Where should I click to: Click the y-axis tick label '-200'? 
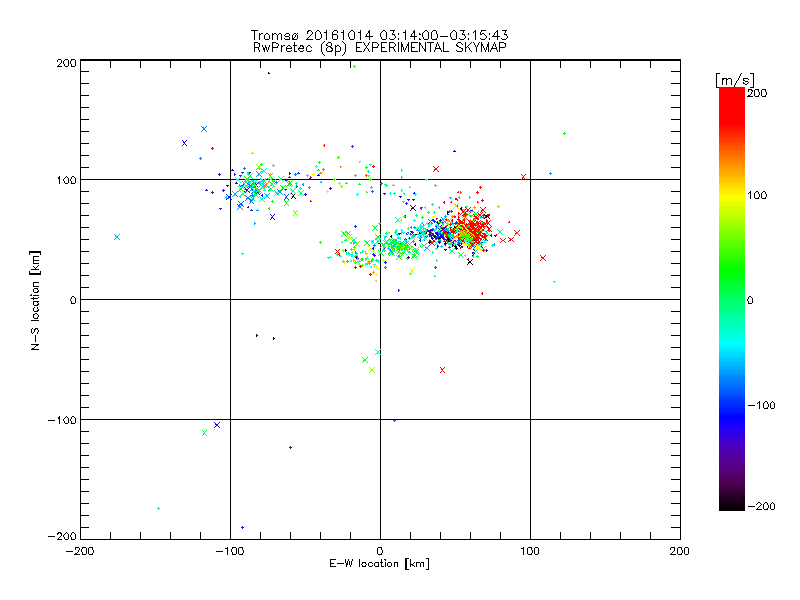62,536
